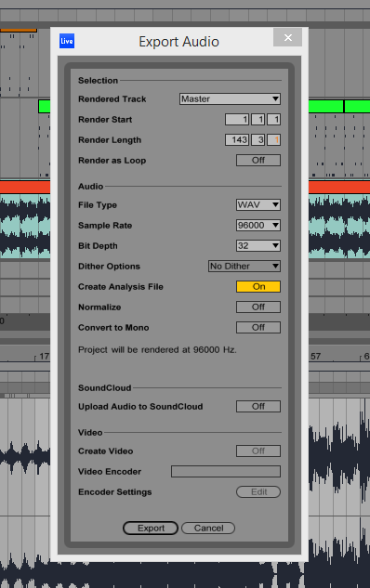
Task: Click the Render Length beats field showing 3
Action: tap(258, 140)
